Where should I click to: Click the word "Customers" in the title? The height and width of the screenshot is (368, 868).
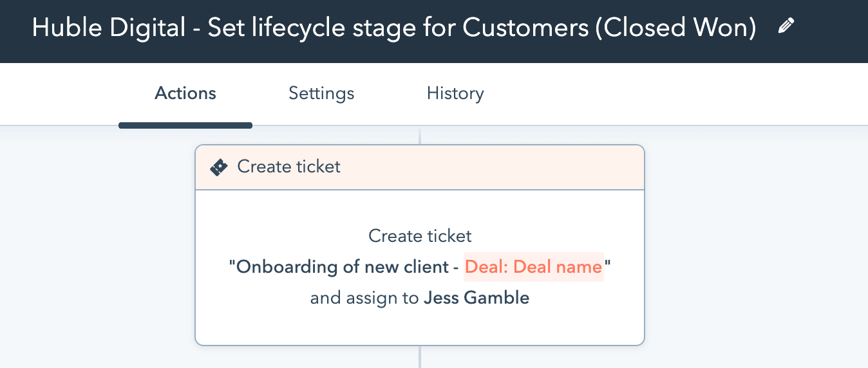pos(524,28)
